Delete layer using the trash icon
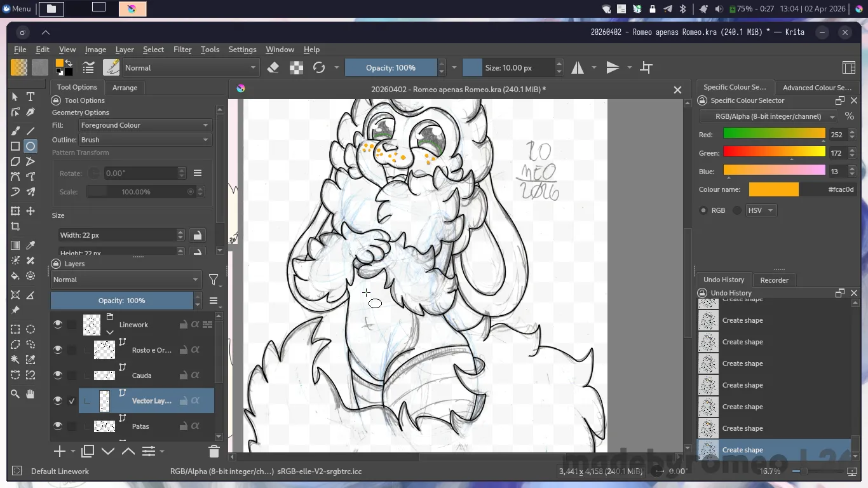The image size is (868, 488). click(214, 452)
